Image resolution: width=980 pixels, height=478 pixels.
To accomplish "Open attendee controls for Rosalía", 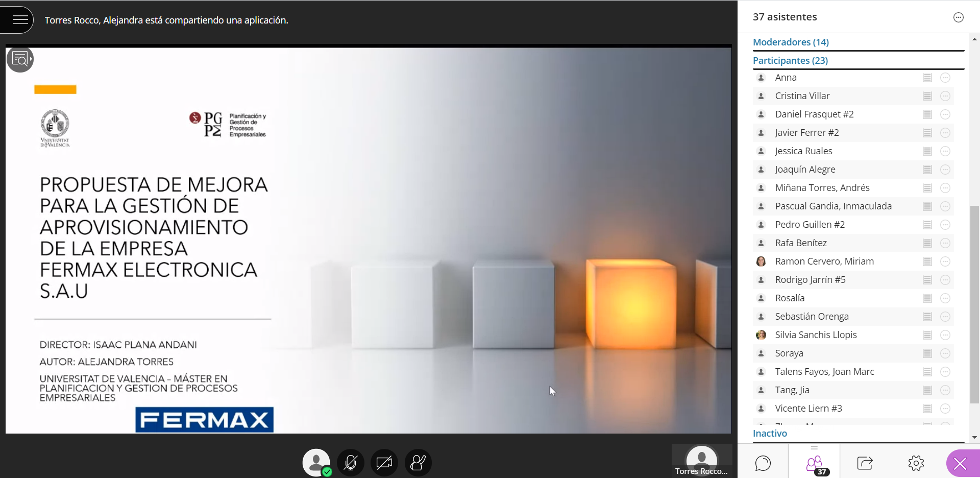I will pos(945,298).
